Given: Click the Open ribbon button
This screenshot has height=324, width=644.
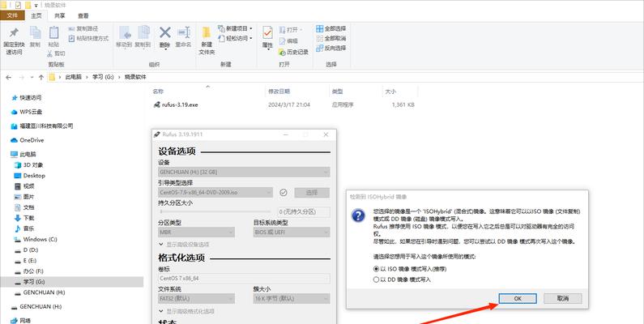Looking at the screenshot, I should 290,30.
